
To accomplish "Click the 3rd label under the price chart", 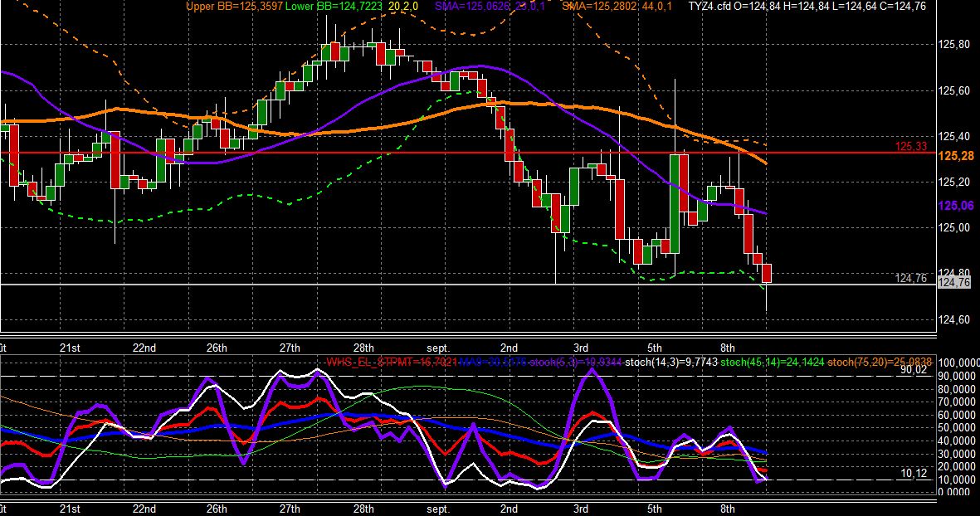I will click(x=581, y=348).
